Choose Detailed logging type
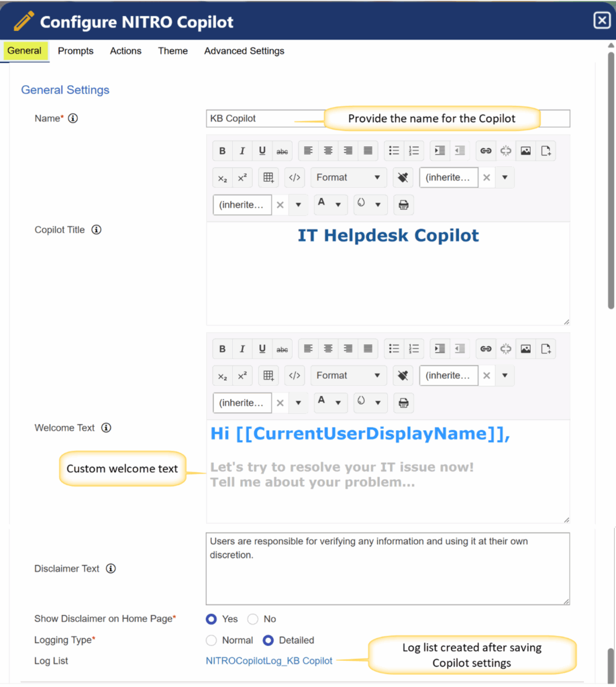 pyautogui.click(x=268, y=641)
